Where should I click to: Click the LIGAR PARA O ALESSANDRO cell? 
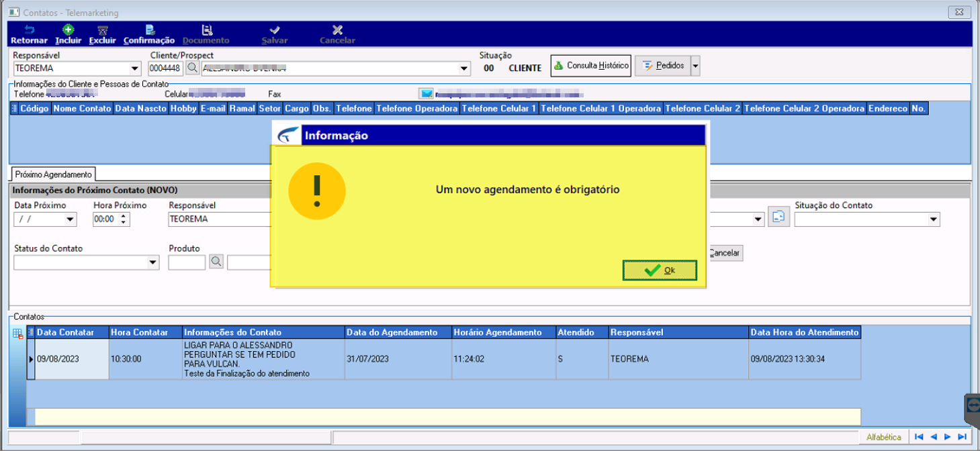263,359
